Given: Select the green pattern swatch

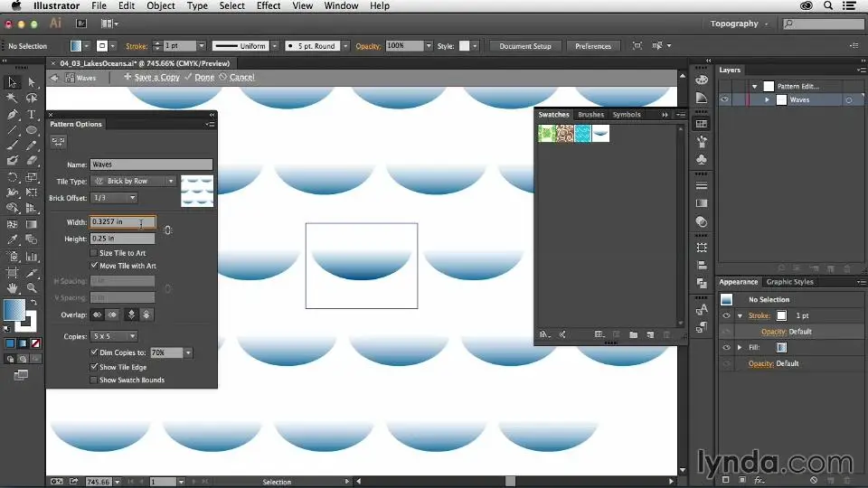Looking at the screenshot, I should 547,134.
